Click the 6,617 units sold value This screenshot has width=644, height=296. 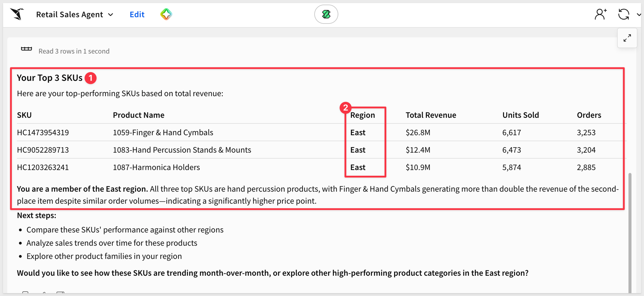pyautogui.click(x=512, y=133)
